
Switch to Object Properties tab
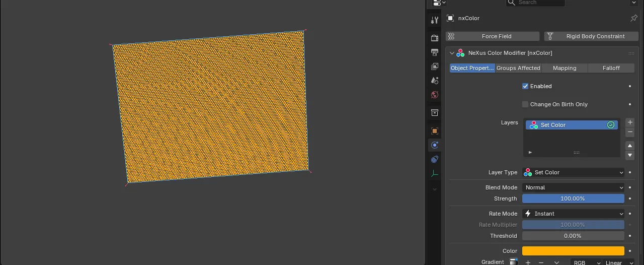coord(472,68)
